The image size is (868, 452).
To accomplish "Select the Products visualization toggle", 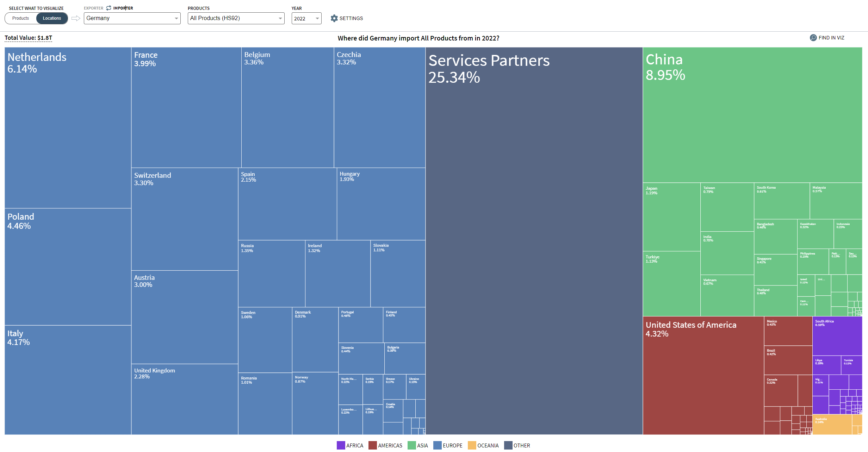I will [21, 18].
